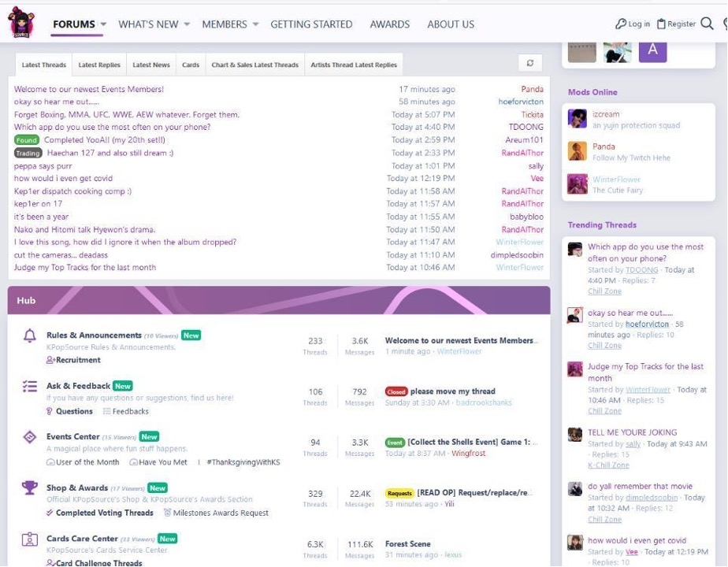Screen dimensions: 728x567
Task: Click the Shop & Awards trophy icon
Action: tap(30, 487)
